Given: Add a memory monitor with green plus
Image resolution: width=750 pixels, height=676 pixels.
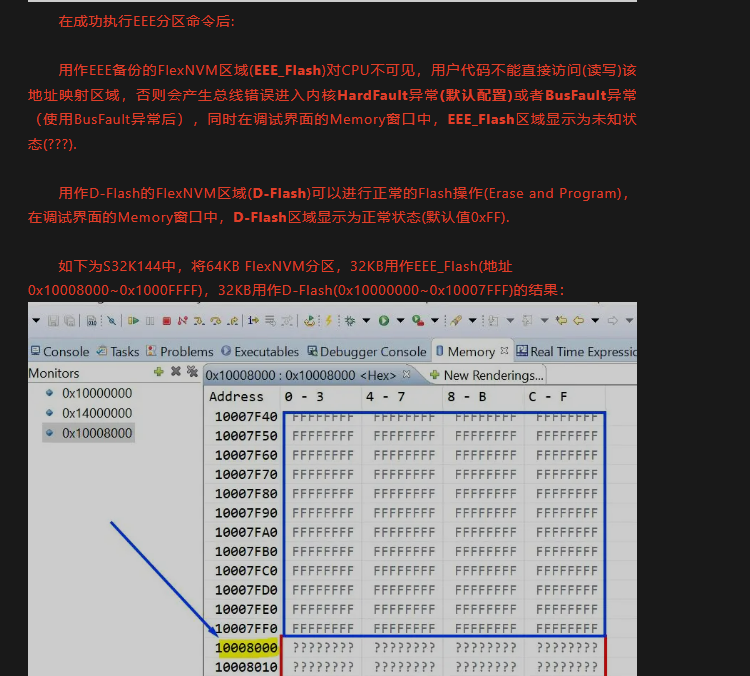Looking at the screenshot, I should (x=159, y=372).
